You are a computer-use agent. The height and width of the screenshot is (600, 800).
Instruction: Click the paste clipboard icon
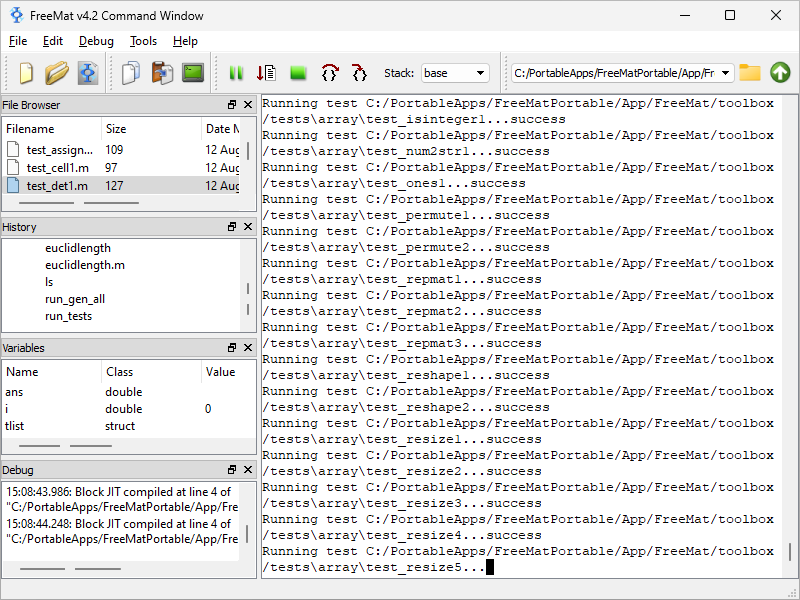(x=161, y=73)
